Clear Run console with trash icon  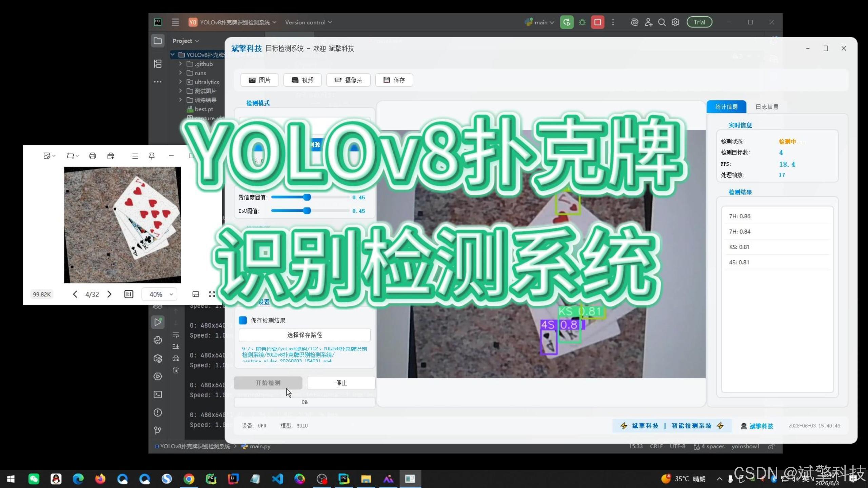point(176,370)
